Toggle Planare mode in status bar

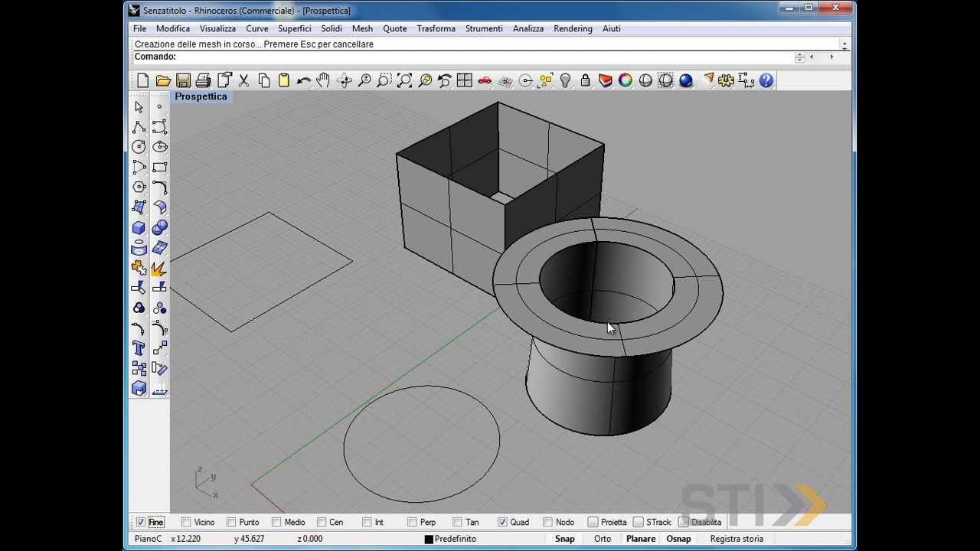[641, 539]
